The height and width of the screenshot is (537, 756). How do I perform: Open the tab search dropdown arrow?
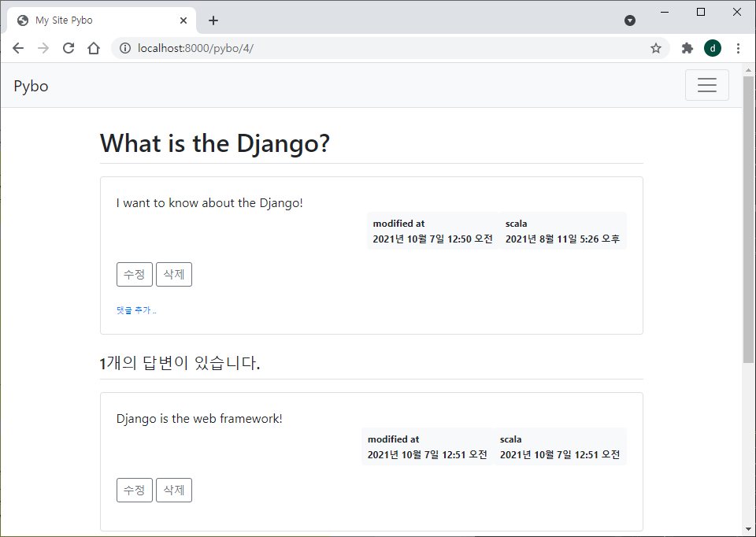(x=630, y=20)
